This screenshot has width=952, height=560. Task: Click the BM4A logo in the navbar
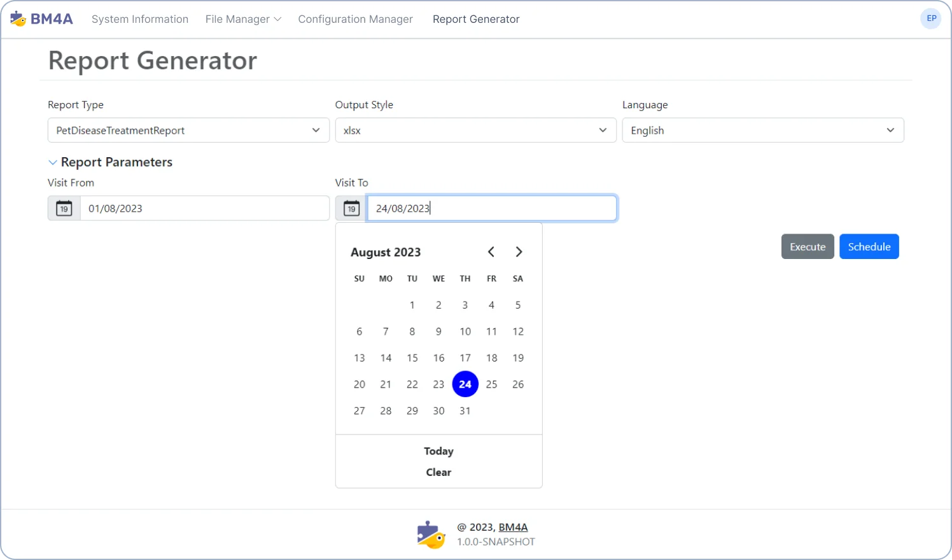pyautogui.click(x=41, y=19)
